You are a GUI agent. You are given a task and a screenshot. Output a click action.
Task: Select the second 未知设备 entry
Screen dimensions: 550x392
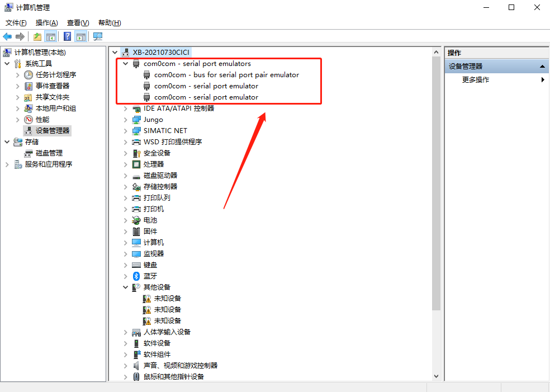point(168,310)
